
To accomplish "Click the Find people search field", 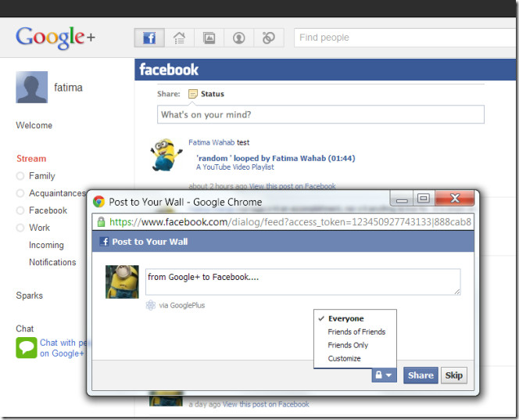I will 404,38.
